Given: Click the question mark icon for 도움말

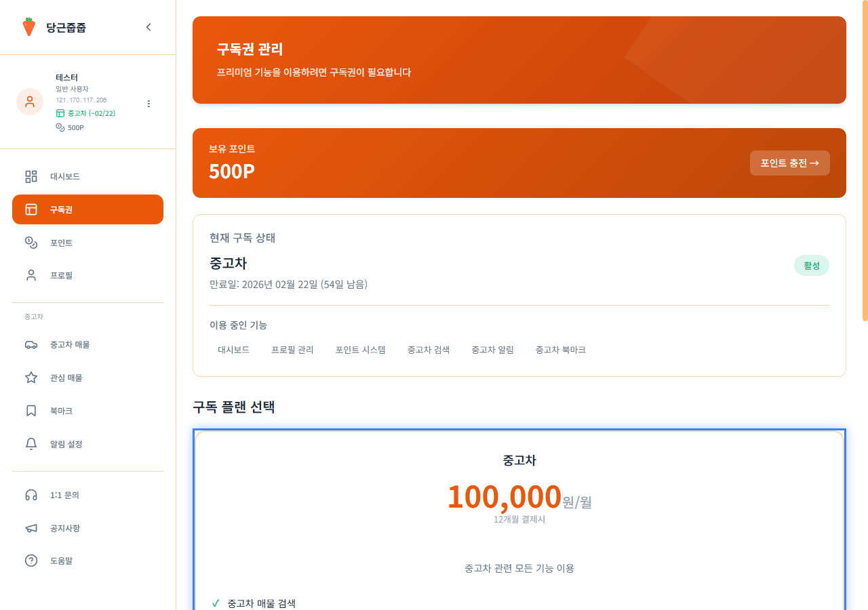Looking at the screenshot, I should (31, 561).
